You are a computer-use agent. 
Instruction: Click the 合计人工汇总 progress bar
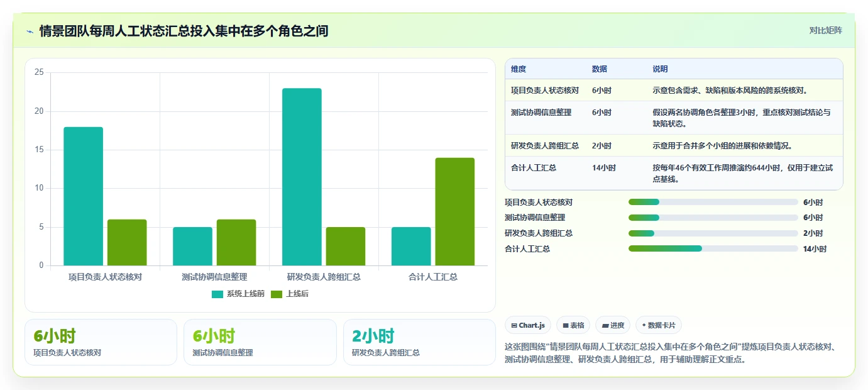point(713,248)
